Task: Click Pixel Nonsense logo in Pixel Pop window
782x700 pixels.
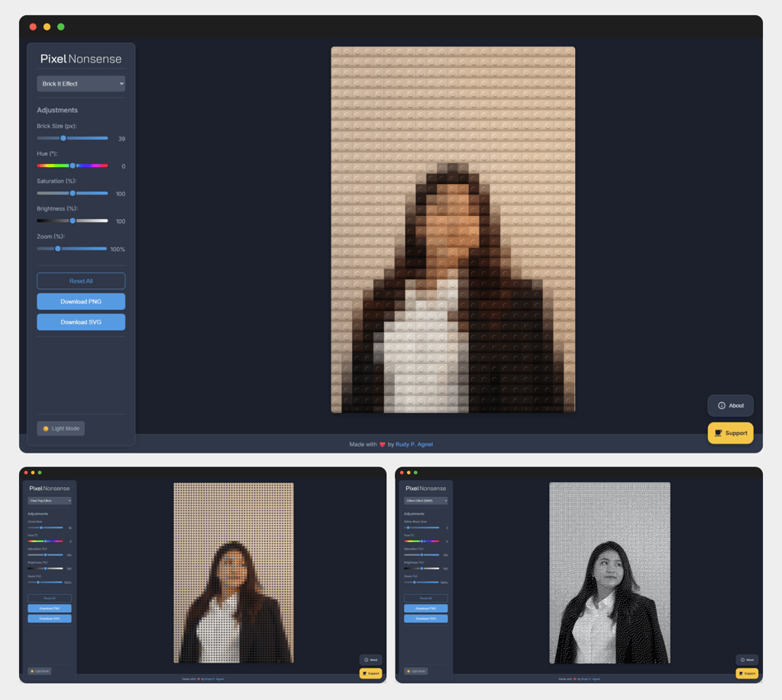Action: pyautogui.click(x=50, y=489)
